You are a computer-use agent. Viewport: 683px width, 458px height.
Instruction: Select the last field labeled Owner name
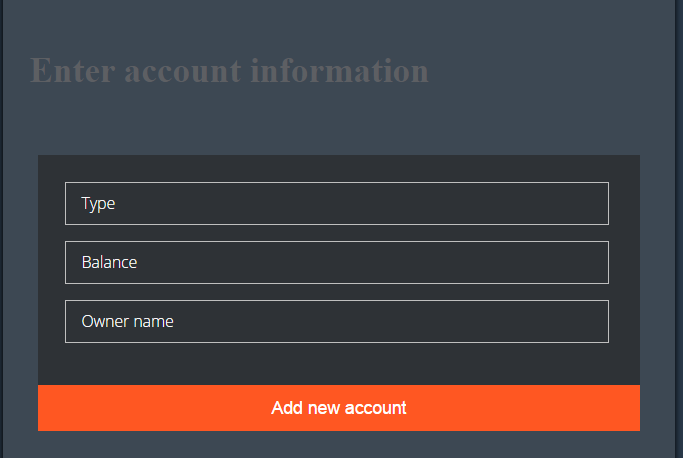pos(336,321)
